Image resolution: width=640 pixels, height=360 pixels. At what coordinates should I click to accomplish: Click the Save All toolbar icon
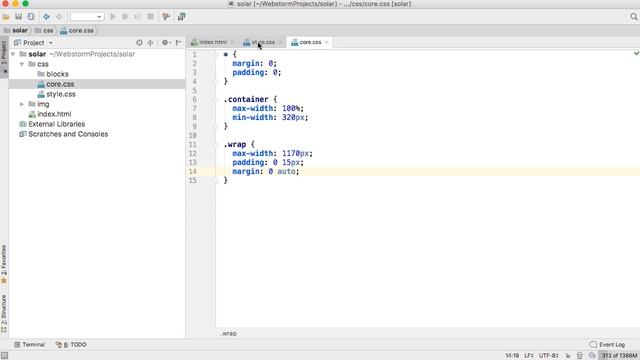(x=18, y=17)
